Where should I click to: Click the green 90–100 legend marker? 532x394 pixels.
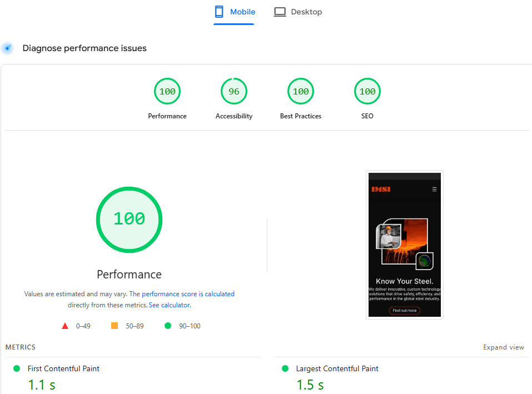click(168, 326)
